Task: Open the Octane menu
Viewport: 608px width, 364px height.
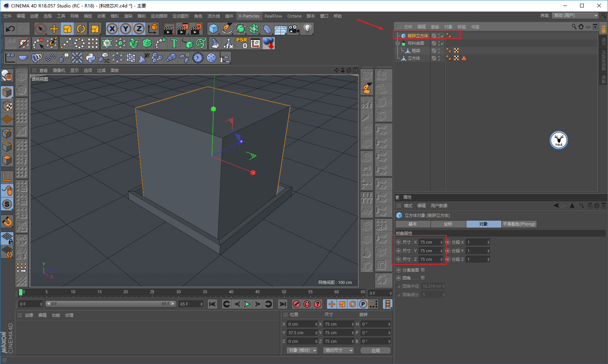Action: tap(294, 16)
